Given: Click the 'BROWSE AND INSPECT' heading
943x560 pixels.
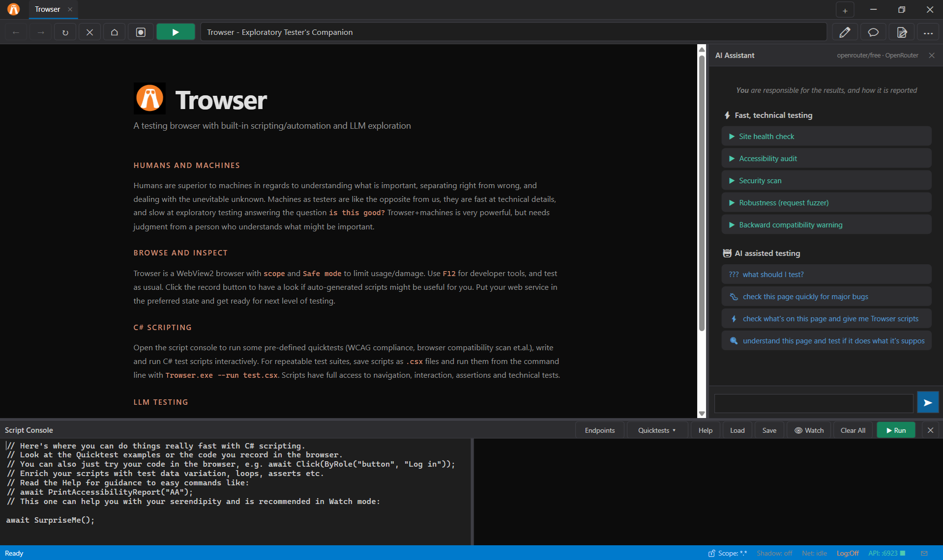Looking at the screenshot, I should [180, 253].
